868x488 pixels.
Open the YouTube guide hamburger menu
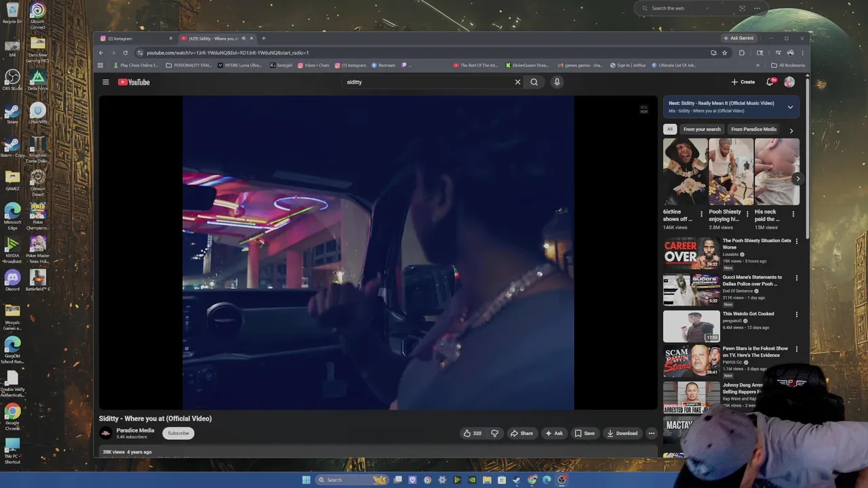[105, 82]
